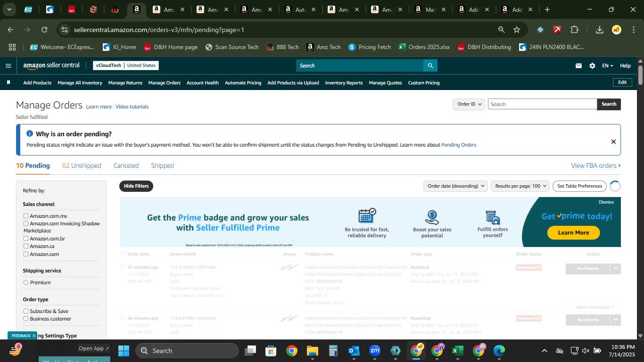644x362 pixels.
Task: Click the bookmark flag icon beside Add Products
Action: (8, 82)
